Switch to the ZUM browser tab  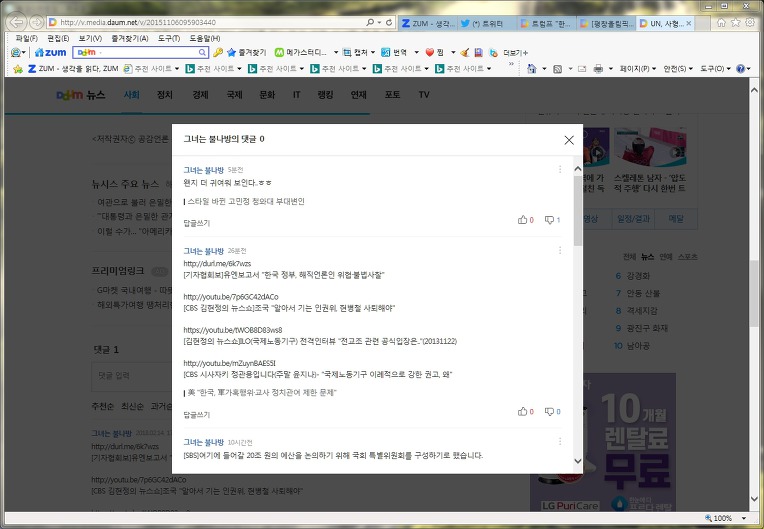pyautogui.click(x=428, y=23)
